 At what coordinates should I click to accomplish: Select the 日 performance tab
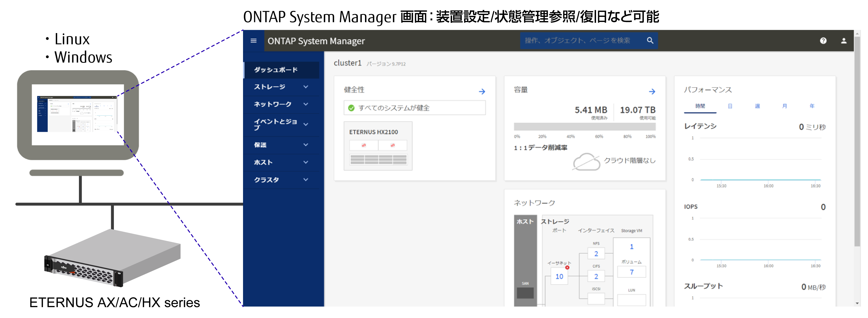point(730,106)
